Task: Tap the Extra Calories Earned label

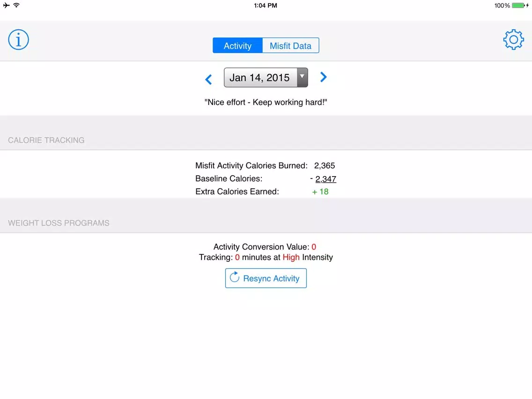Action: [x=237, y=192]
